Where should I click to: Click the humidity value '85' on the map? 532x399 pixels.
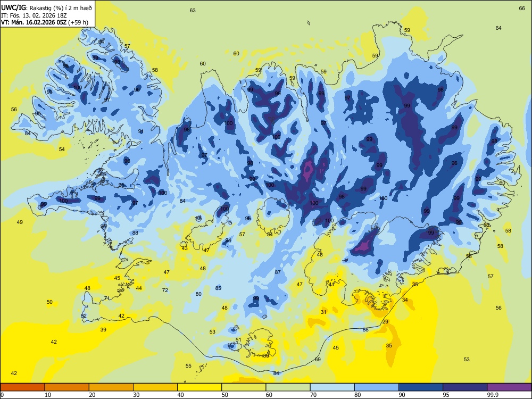click(x=218, y=288)
